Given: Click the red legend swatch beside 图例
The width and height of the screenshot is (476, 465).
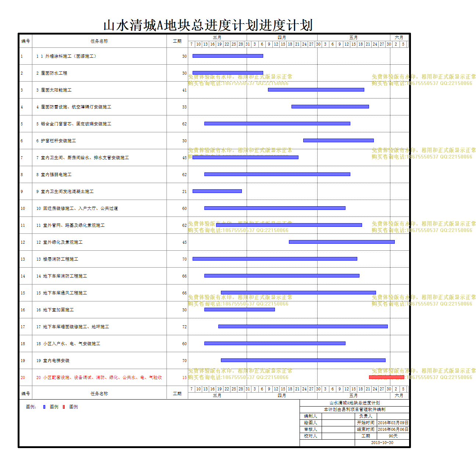Looking at the screenshot, I should [x=64, y=407].
